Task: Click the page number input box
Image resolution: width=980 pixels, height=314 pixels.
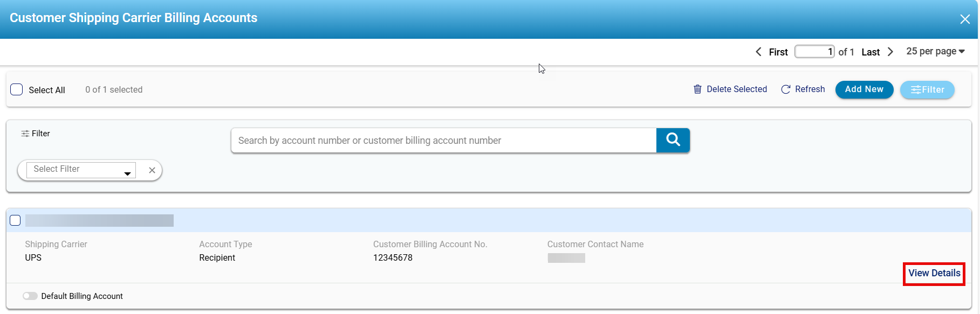Action: 814,52
